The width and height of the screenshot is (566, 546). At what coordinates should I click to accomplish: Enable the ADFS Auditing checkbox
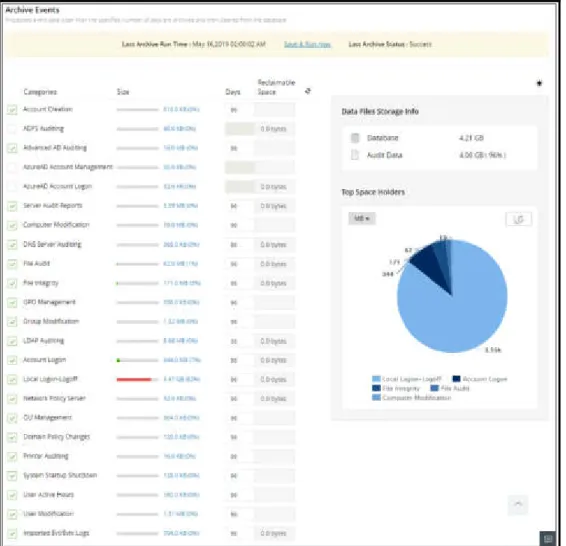pyautogui.click(x=12, y=129)
